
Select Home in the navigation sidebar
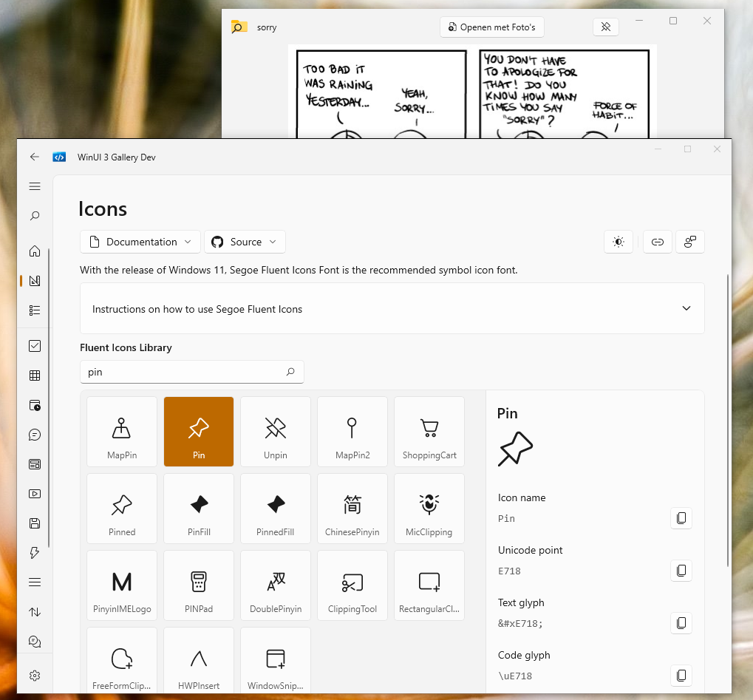point(34,251)
